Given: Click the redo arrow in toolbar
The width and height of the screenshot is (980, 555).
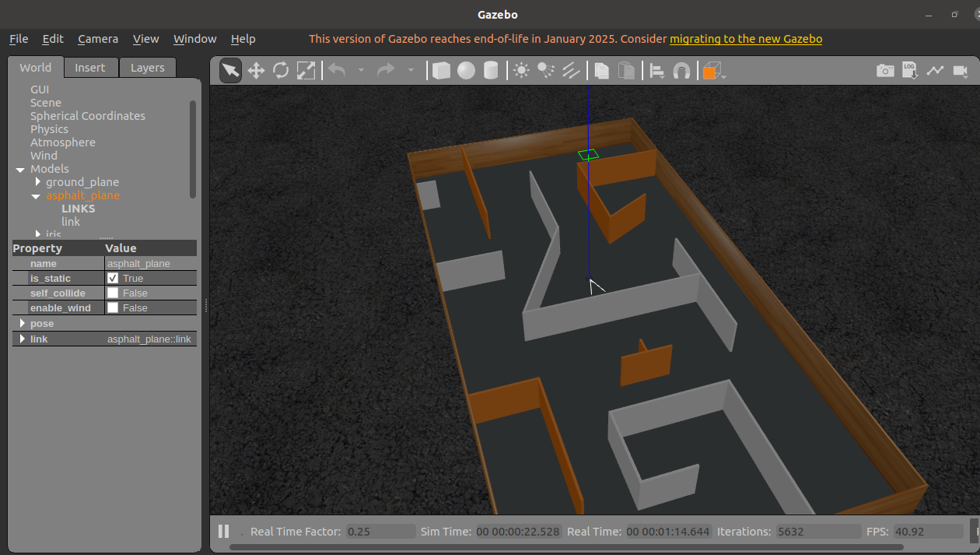Looking at the screenshot, I should click(386, 71).
